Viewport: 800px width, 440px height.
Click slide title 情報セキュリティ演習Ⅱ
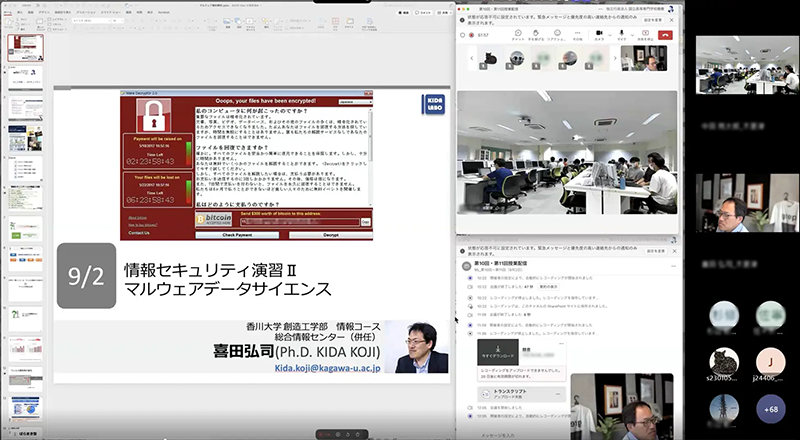(x=211, y=270)
